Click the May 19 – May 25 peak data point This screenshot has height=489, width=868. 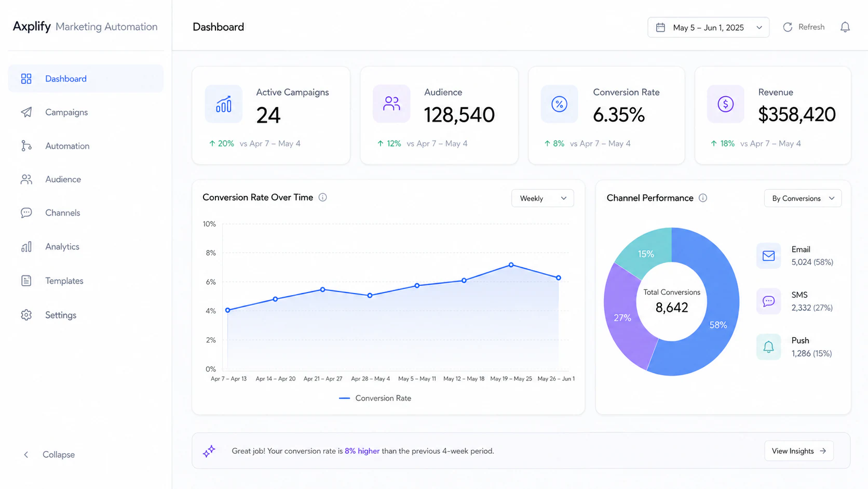coord(511,265)
